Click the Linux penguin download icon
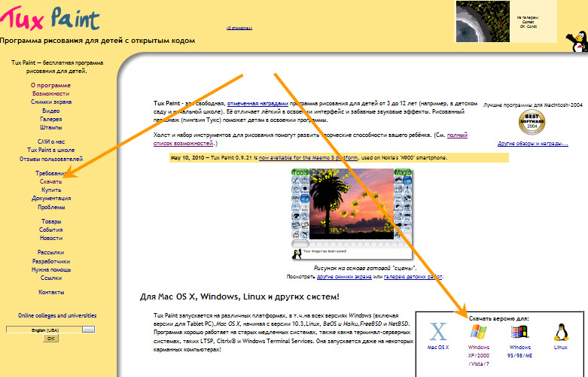Screen dimensions: 588x377 click(x=560, y=332)
